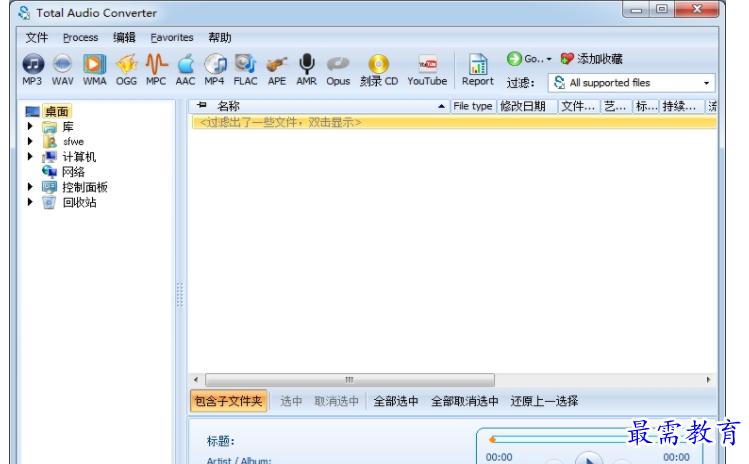Click the vertical panel splitter handle
749x464 pixels.
(x=180, y=294)
